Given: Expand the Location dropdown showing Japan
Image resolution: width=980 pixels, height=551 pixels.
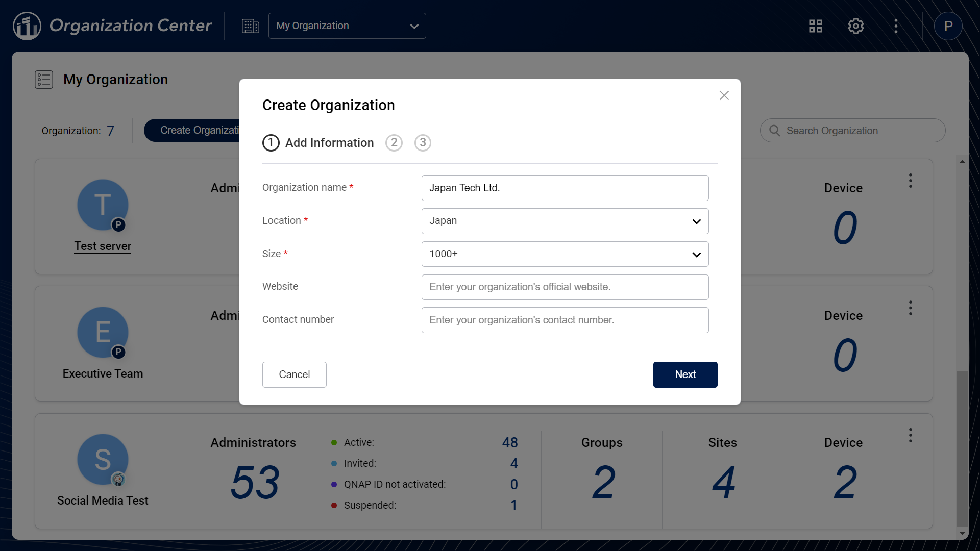Looking at the screenshot, I should [565, 221].
